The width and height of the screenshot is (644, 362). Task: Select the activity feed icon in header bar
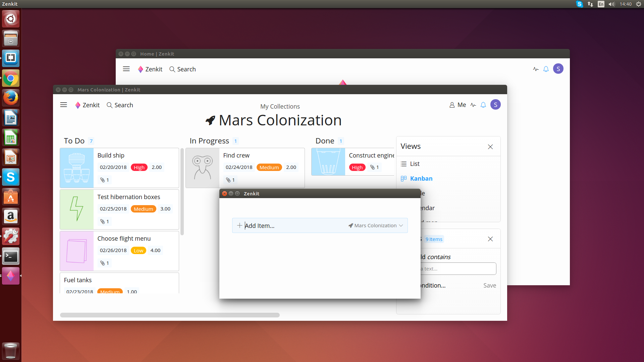point(473,105)
